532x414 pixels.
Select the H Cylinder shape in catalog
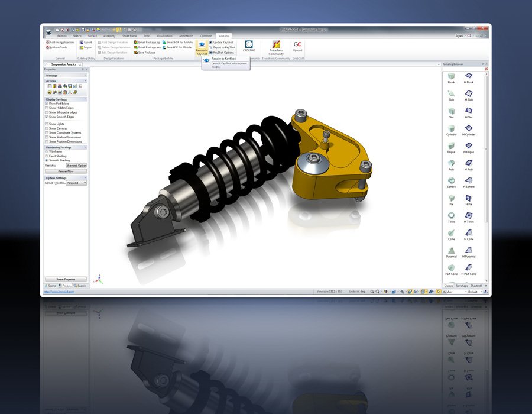(x=469, y=131)
